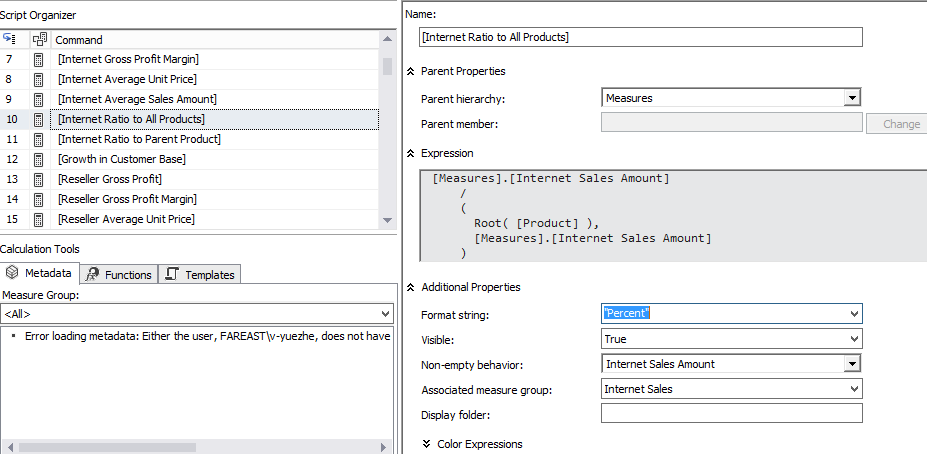This screenshot has height=454, width=927.
Task: Click Script Organizer scroll up arrow
Action: point(387,39)
